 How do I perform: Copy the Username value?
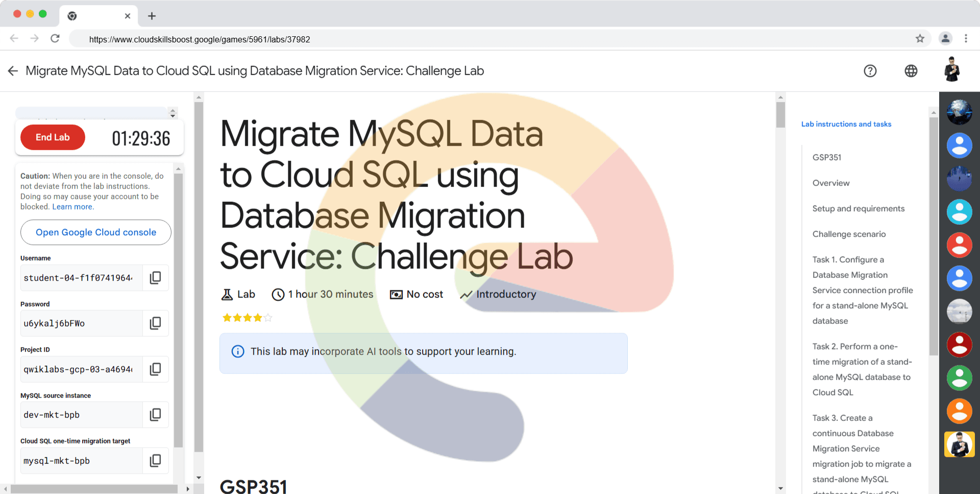(155, 277)
